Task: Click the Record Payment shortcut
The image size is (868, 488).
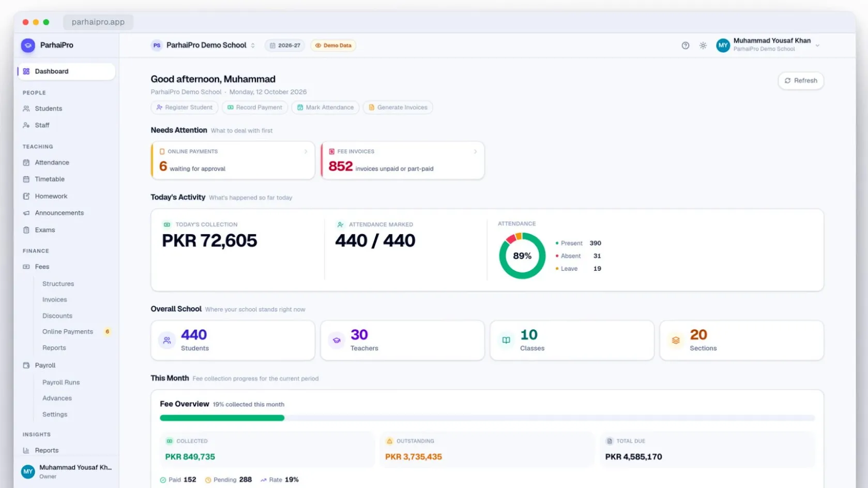Action: tap(255, 108)
